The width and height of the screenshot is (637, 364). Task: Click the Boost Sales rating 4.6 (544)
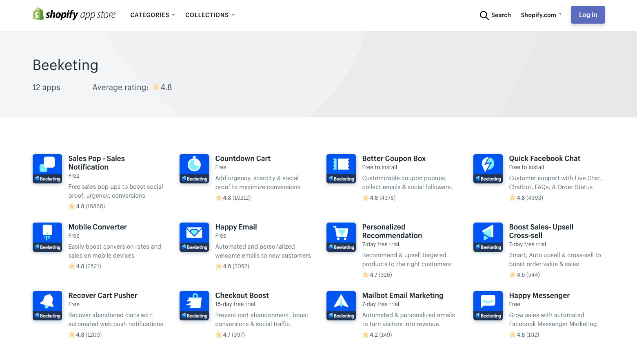point(524,275)
